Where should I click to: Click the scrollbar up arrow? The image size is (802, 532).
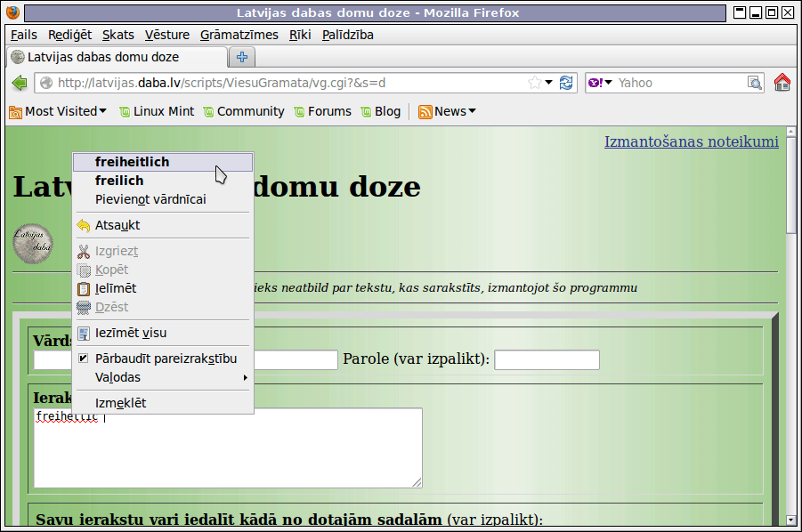[x=790, y=132]
